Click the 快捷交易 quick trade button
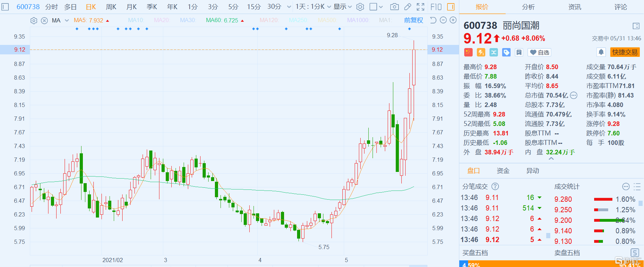The width and height of the screenshot is (644, 267). tap(625, 52)
